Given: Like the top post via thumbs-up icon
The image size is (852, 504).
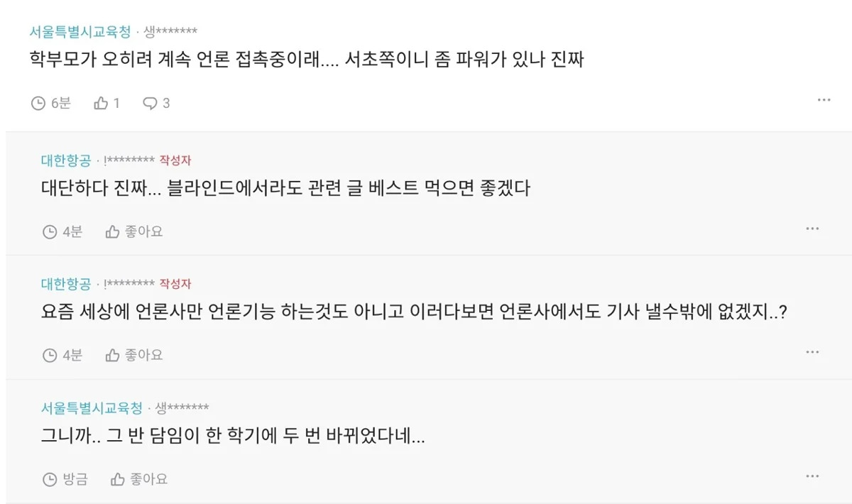Looking at the screenshot, I should point(101,104).
